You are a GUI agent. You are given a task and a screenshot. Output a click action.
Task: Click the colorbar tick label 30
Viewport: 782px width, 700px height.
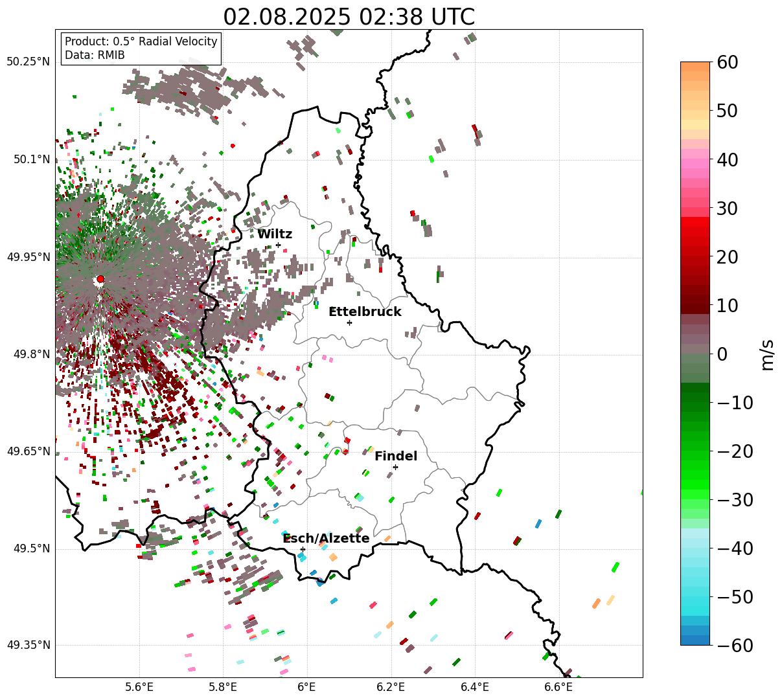(x=728, y=209)
